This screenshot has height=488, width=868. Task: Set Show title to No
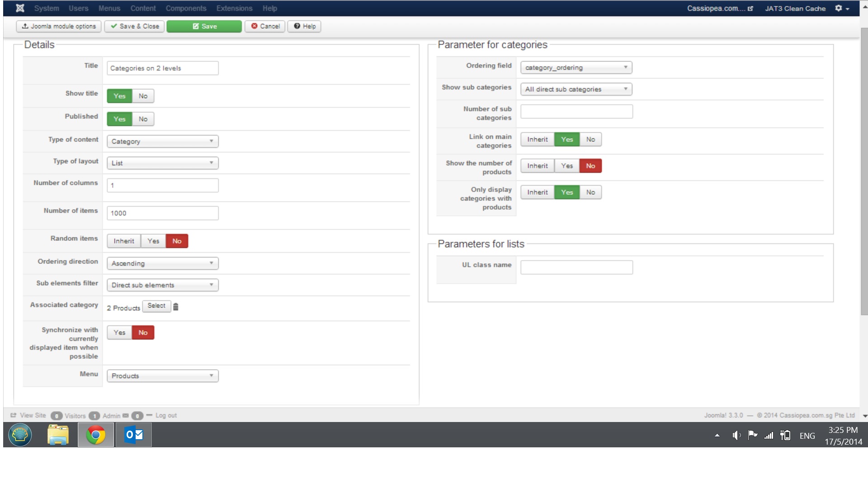coord(143,96)
